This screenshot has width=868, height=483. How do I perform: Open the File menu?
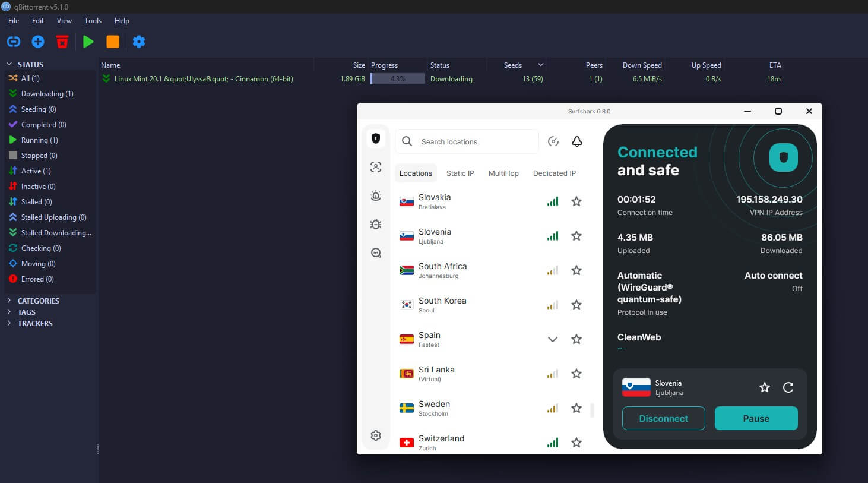(x=14, y=21)
